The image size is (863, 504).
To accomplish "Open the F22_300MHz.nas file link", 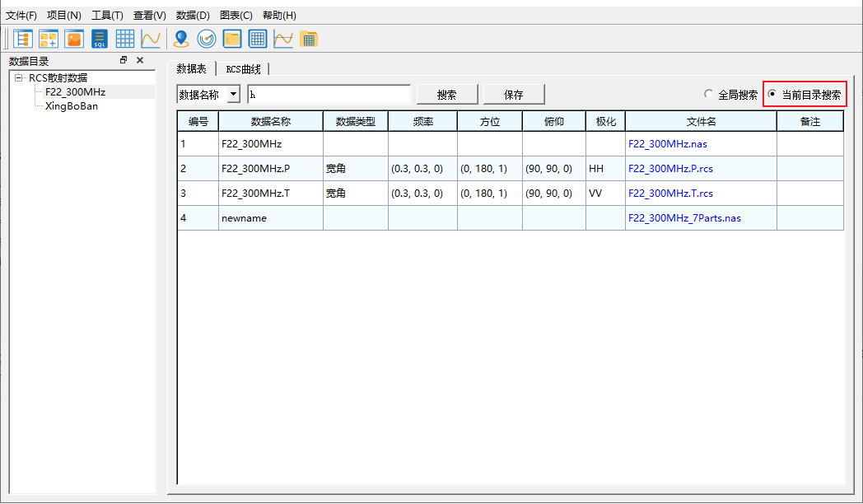I will click(668, 144).
